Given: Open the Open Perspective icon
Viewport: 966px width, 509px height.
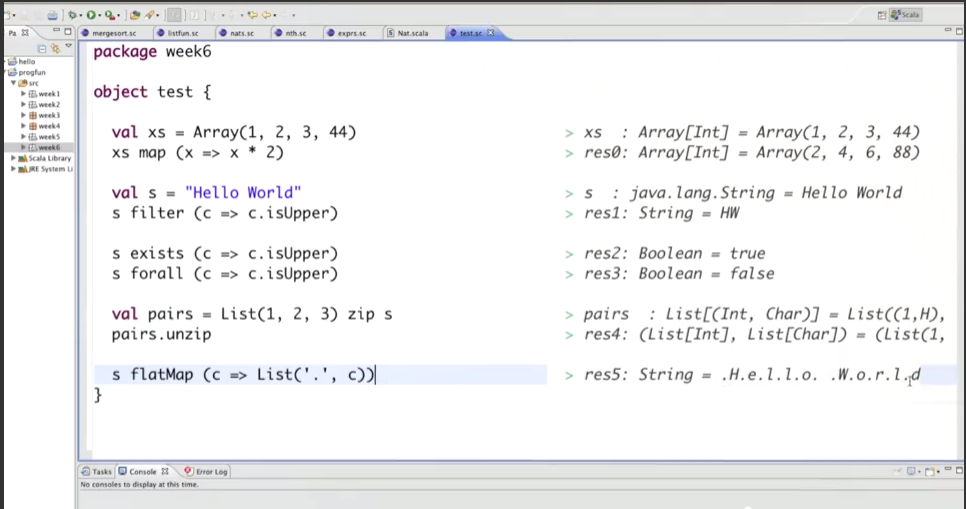Looking at the screenshot, I should [882, 15].
